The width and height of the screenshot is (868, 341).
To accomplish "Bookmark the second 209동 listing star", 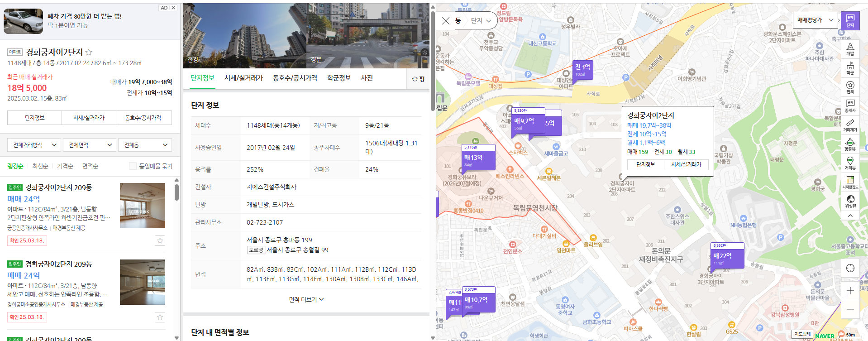I will pos(160,317).
